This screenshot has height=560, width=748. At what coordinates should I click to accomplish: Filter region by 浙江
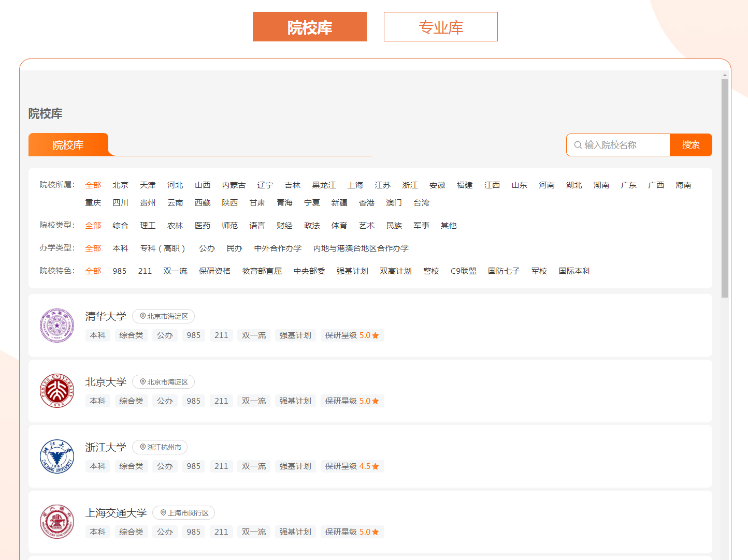click(410, 185)
